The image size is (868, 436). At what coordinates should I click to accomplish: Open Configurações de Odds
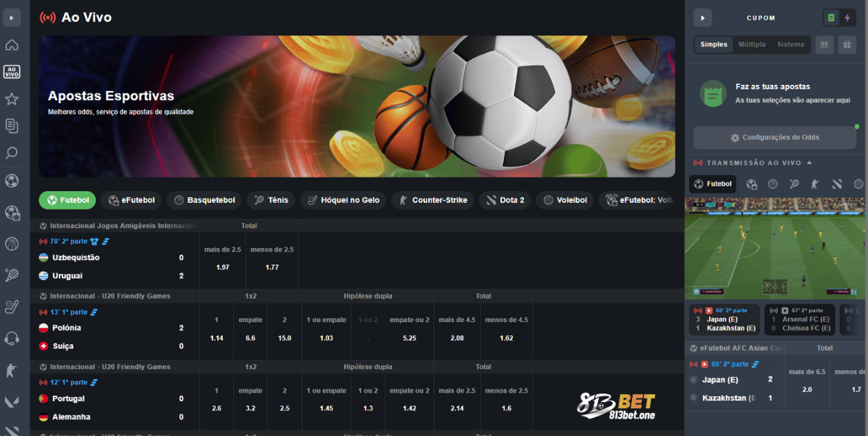775,138
